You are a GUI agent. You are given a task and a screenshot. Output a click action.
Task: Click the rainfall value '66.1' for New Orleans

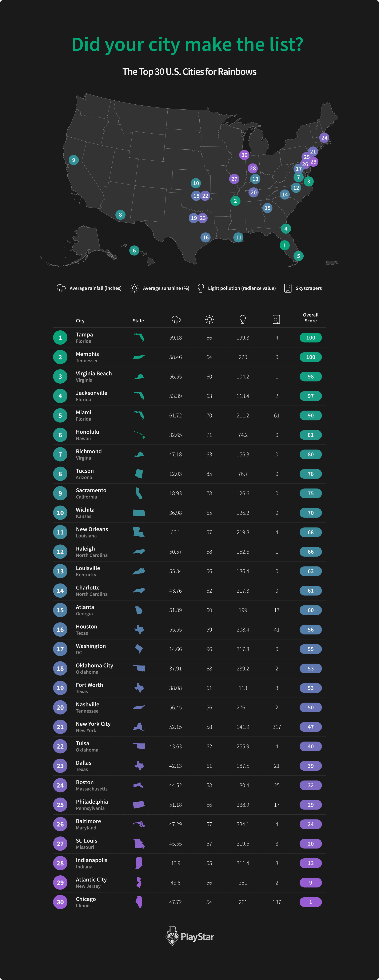[x=175, y=532]
